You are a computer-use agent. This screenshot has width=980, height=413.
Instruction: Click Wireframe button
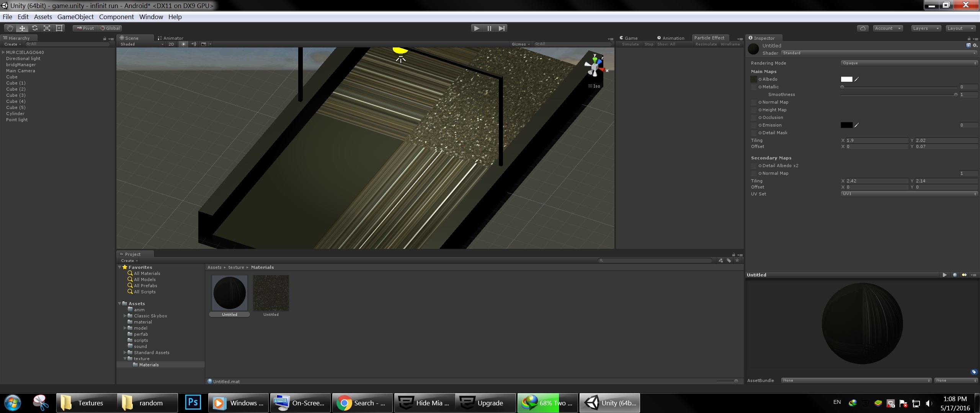730,44
